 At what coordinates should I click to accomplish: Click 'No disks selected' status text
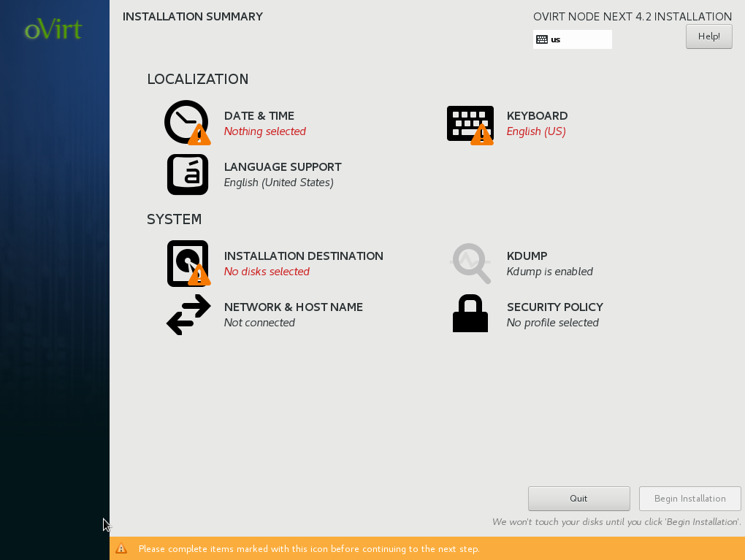click(267, 272)
